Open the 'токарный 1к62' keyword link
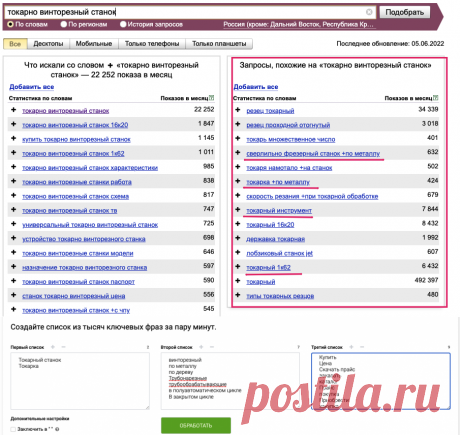Viewport: 460px width, 435px height. tap(268, 267)
